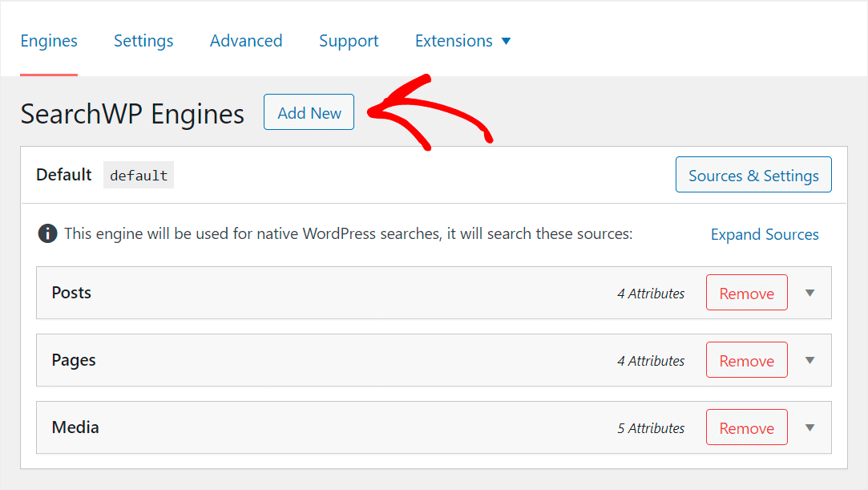Viewport: 868px width, 490px height.
Task: Select the 'default' engine slug label
Action: coord(139,176)
